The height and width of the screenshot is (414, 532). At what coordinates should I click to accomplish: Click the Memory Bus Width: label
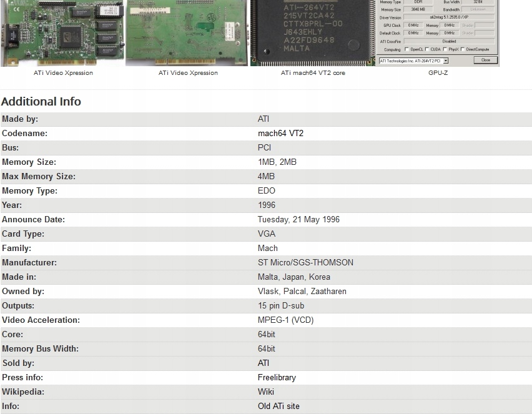click(40, 349)
